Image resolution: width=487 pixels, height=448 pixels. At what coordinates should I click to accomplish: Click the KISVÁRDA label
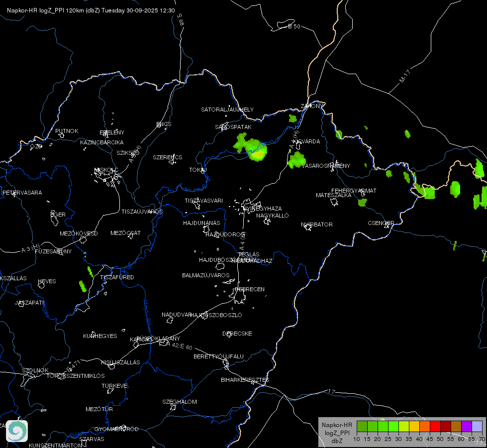[306, 141]
